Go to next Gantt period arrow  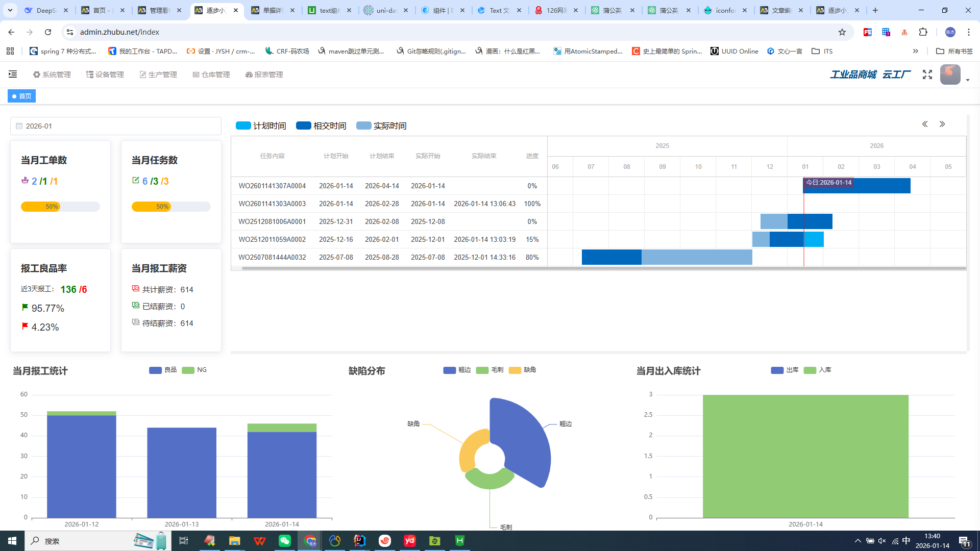(x=942, y=124)
